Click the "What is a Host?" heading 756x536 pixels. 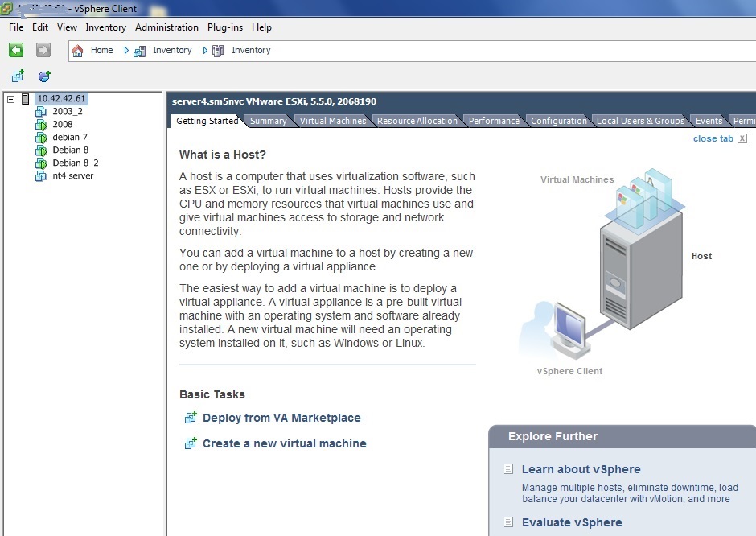222,155
